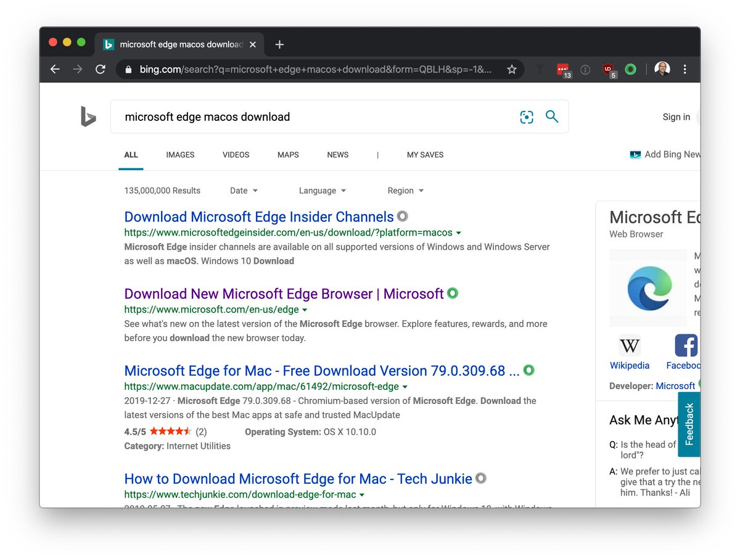Click the Microsoft Edge logo thumbnail

[x=648, y=288]
